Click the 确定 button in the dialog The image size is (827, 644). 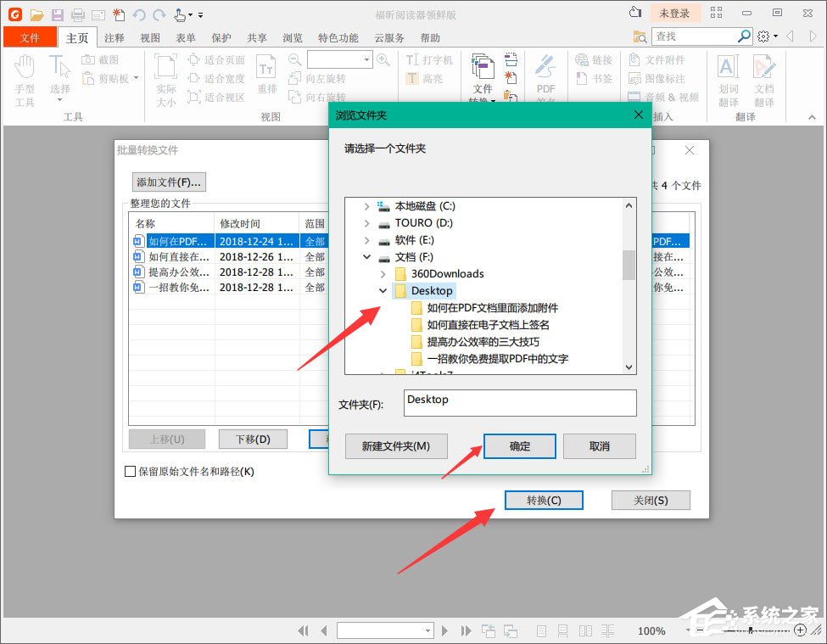click(518, 445)
